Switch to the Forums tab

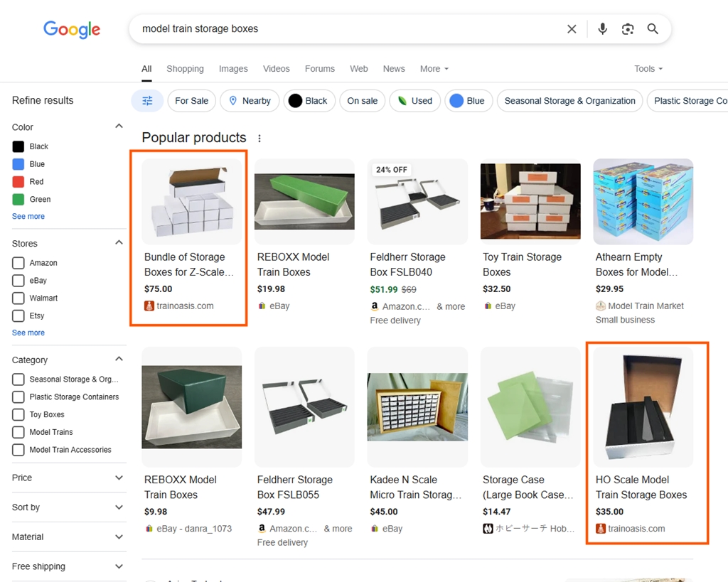coord(319,69)
